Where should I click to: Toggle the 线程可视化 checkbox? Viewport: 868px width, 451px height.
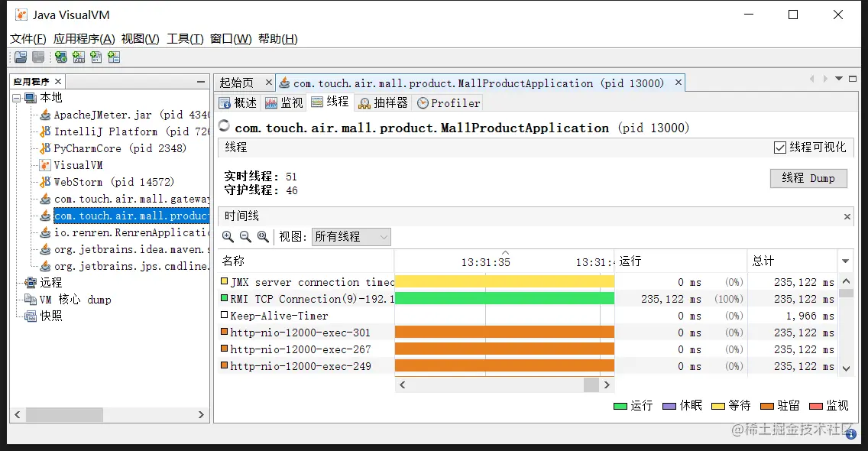[x=780, y=148]
